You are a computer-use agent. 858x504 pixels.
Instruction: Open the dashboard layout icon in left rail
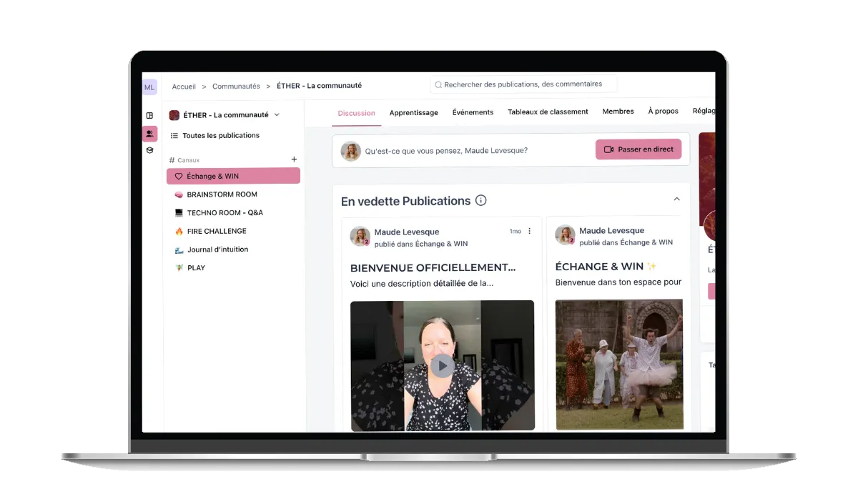pyautogui.click(x=149, y=115)
